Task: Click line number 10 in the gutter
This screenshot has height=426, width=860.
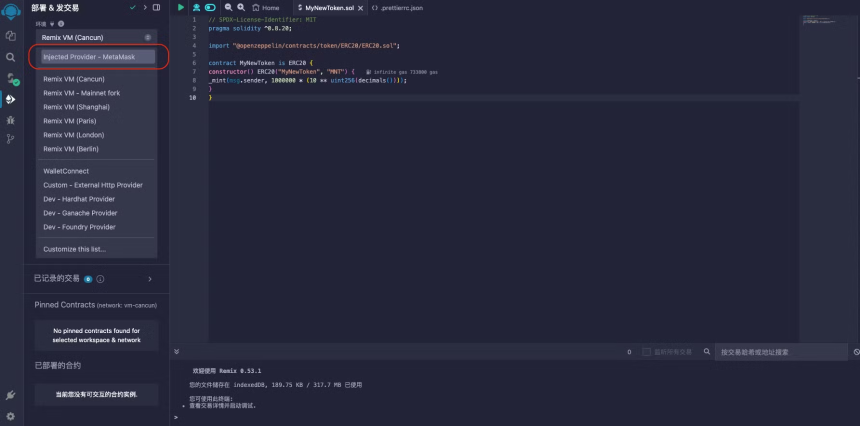Action: tap(192, 98)
